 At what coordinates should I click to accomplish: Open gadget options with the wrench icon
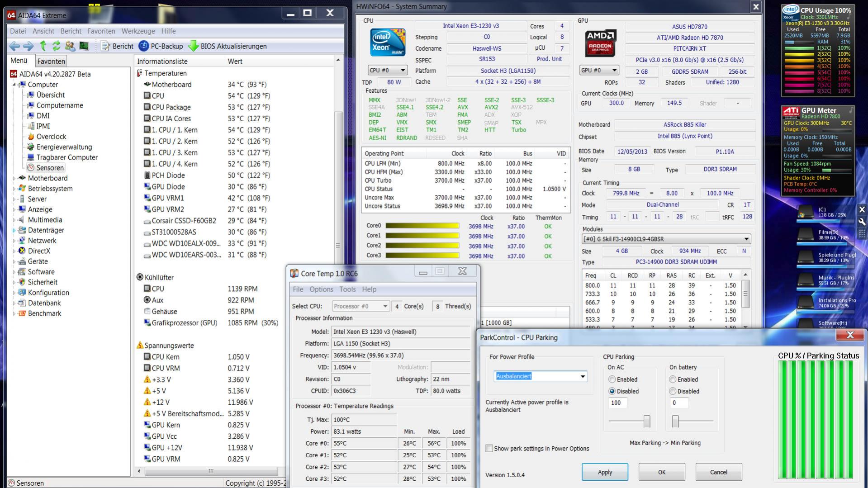tap(862, 221)
